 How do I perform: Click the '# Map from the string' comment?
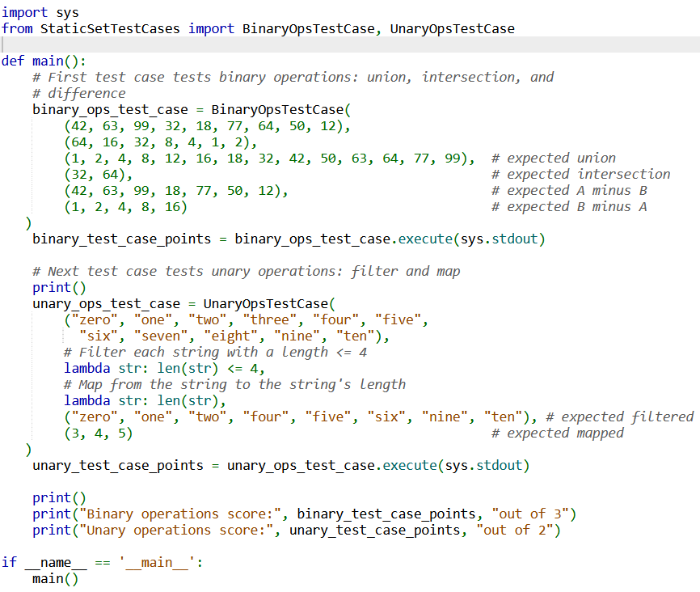[235, 385]
